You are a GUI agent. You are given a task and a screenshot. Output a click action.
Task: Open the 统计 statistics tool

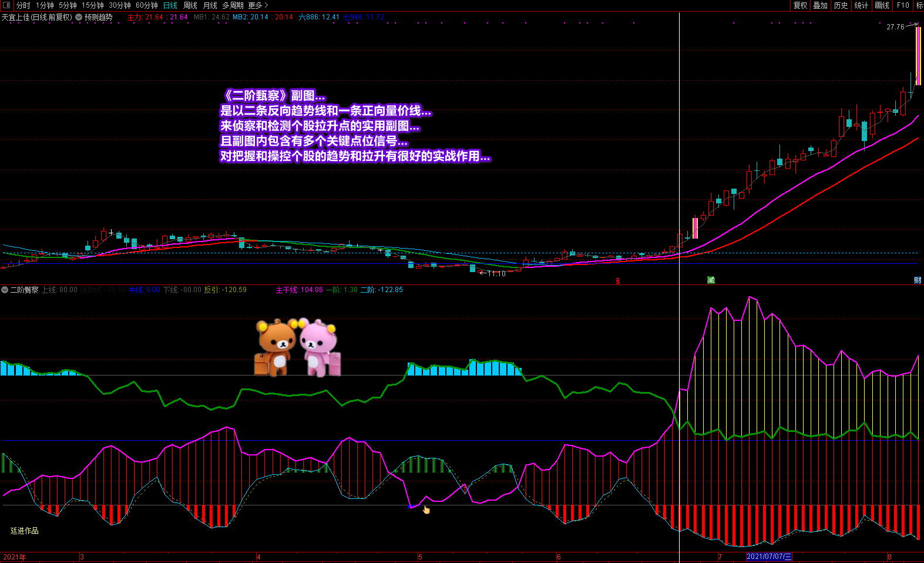[x=861, y=5]
